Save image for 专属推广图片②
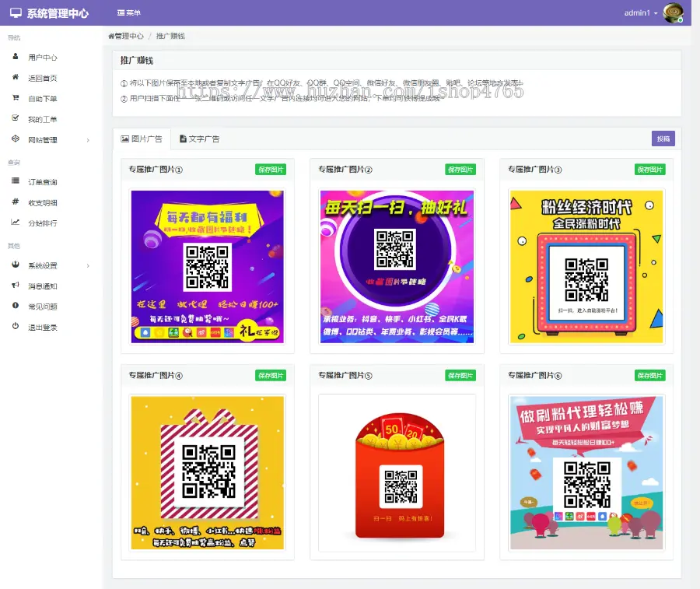 (460, 170)
